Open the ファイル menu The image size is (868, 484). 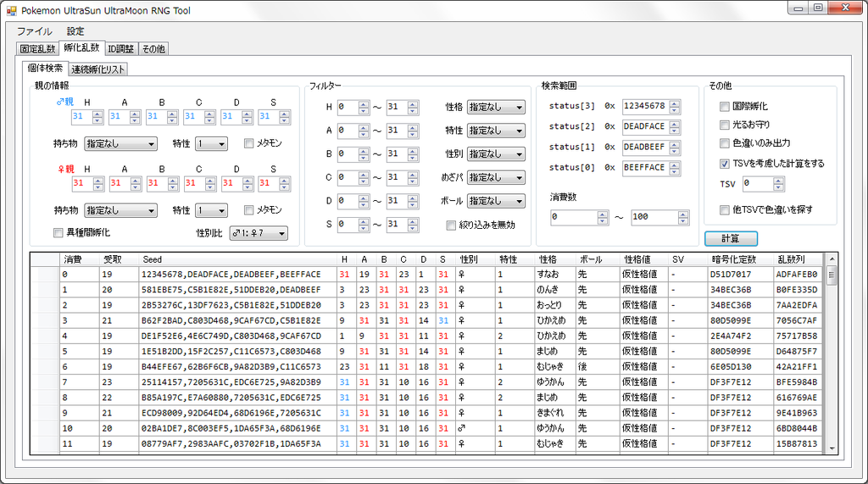(34, 31)
